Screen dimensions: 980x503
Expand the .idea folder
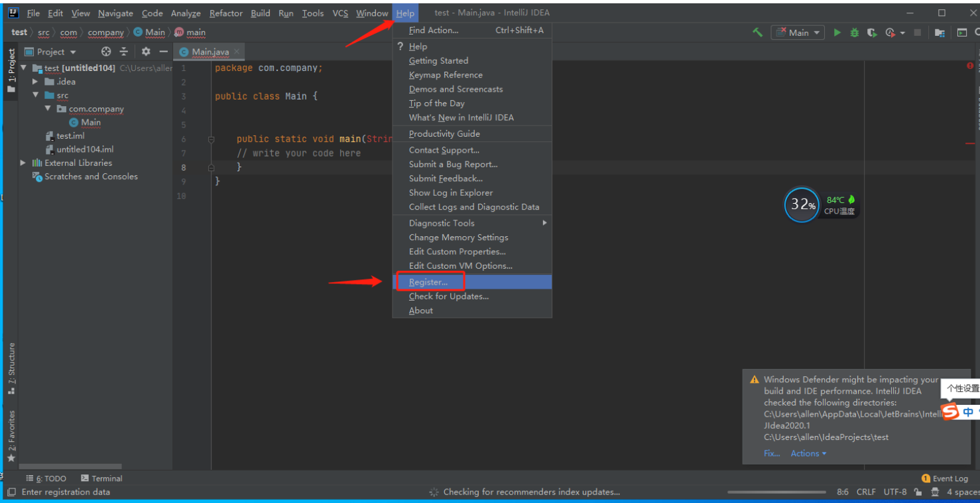tap(35, 82)
